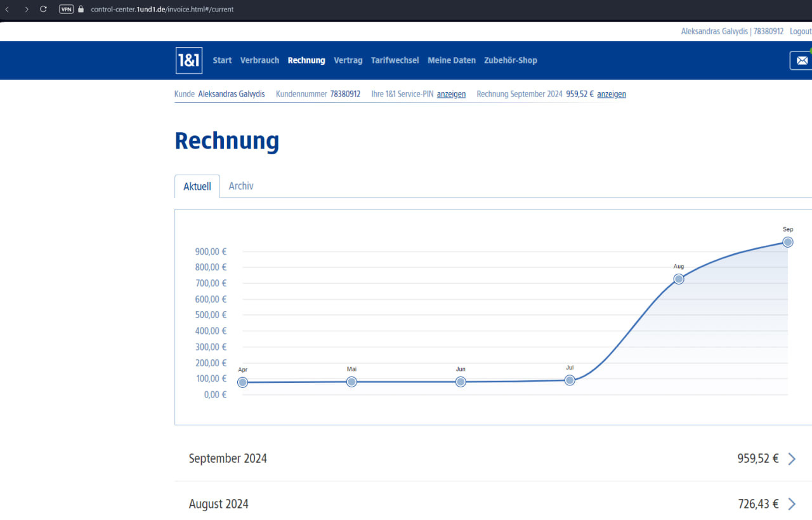
Task: Click the 1&1 logo icon
Action: tap(189, 60)
